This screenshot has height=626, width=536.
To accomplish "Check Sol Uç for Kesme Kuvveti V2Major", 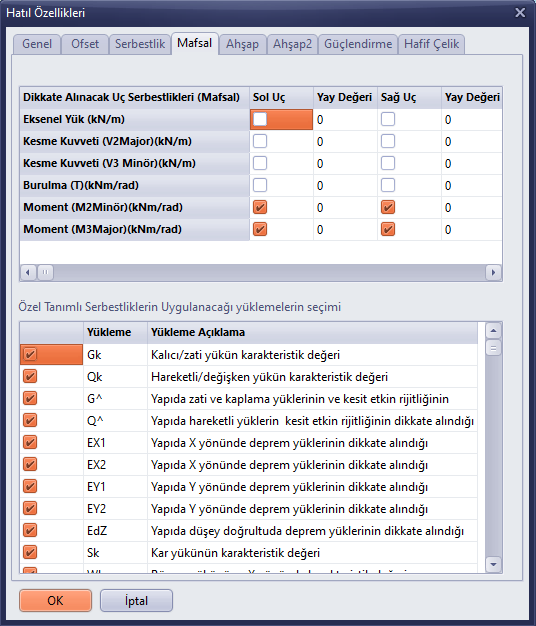I will [x=260, y=141].
